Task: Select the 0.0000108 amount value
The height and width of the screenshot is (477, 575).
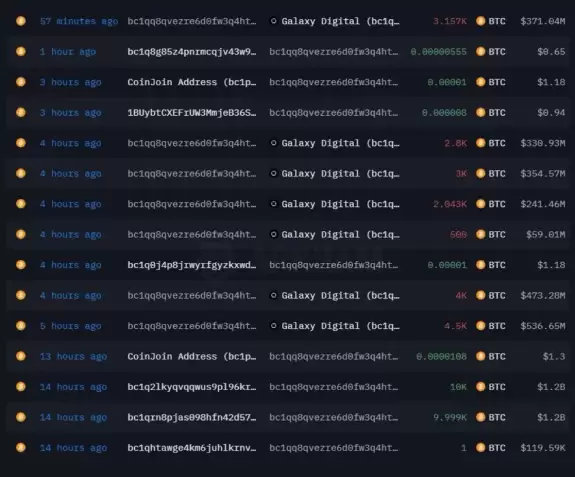Action: pyautogui.click(x=442, y=356)
